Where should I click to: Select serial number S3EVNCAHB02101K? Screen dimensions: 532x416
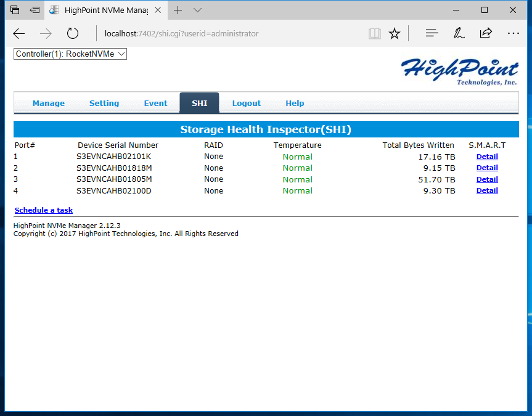(113, 157)
